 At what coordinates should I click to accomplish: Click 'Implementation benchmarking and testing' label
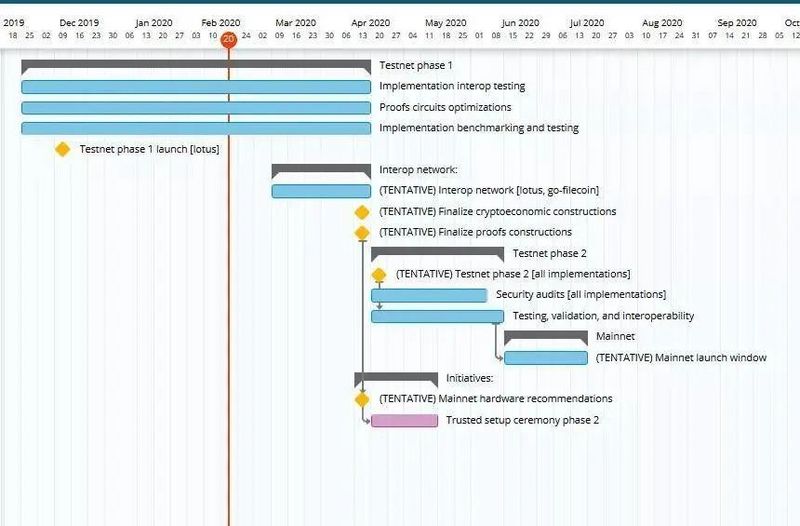(479, 128)
